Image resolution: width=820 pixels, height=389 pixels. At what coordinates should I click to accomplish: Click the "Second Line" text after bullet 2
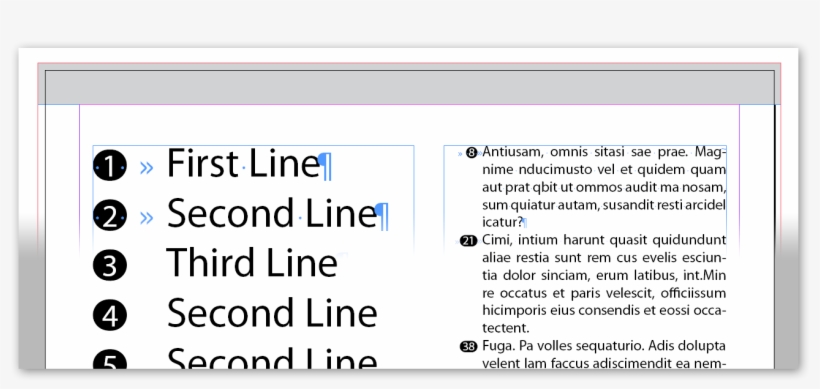click(x=272, y=213)
